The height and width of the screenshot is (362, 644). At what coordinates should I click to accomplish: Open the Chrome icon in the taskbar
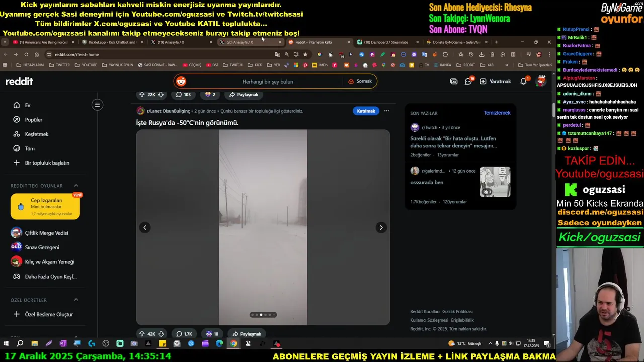point(234,344)
